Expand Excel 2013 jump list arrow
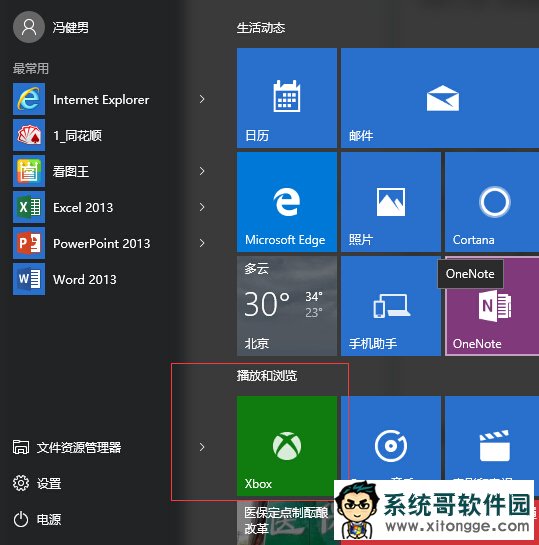539x545 pixels. pos(202,207)
